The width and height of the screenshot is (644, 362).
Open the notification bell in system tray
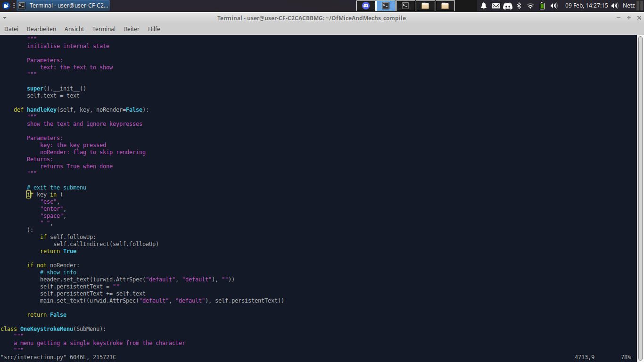click(484, 6)
